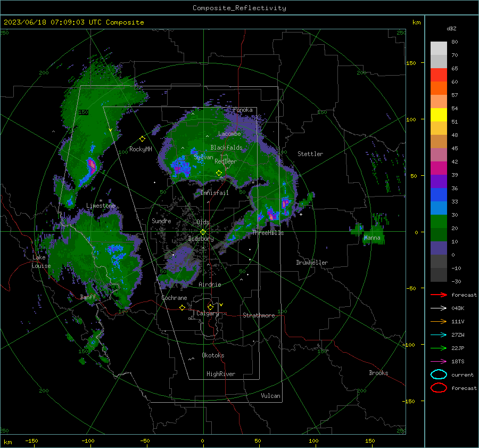
Task: Click the Innisfail city label
Action: pos(214,193)
